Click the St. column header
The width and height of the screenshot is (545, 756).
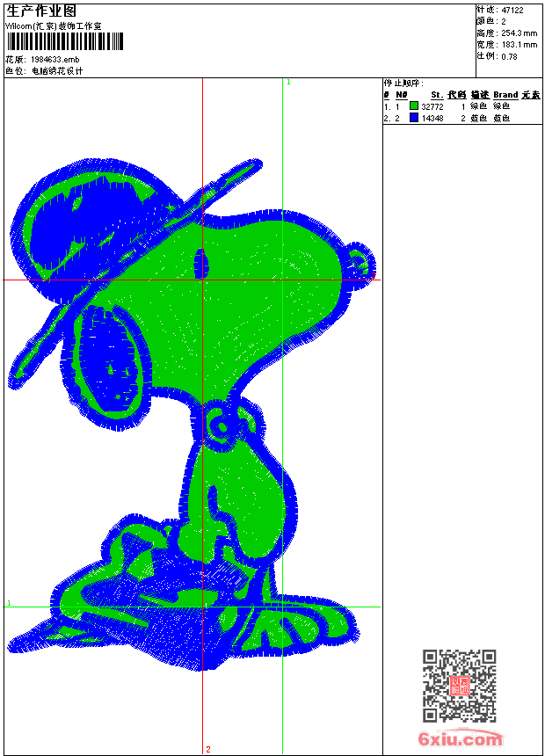click(437, 95)
